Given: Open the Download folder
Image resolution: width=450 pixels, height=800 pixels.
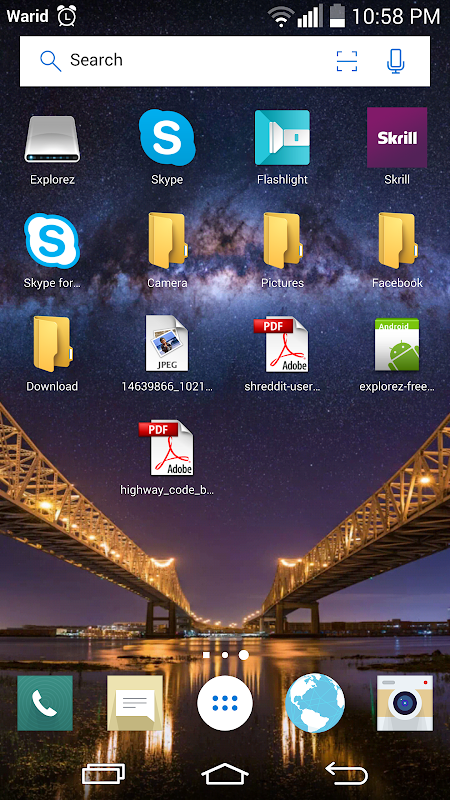Looking at the screenshot, I should point(52,344).
